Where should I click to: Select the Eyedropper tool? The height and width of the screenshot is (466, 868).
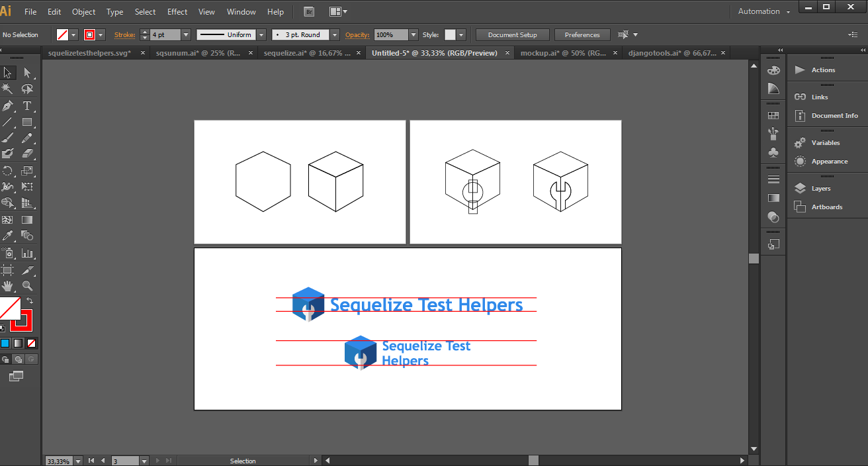point(8,236)
